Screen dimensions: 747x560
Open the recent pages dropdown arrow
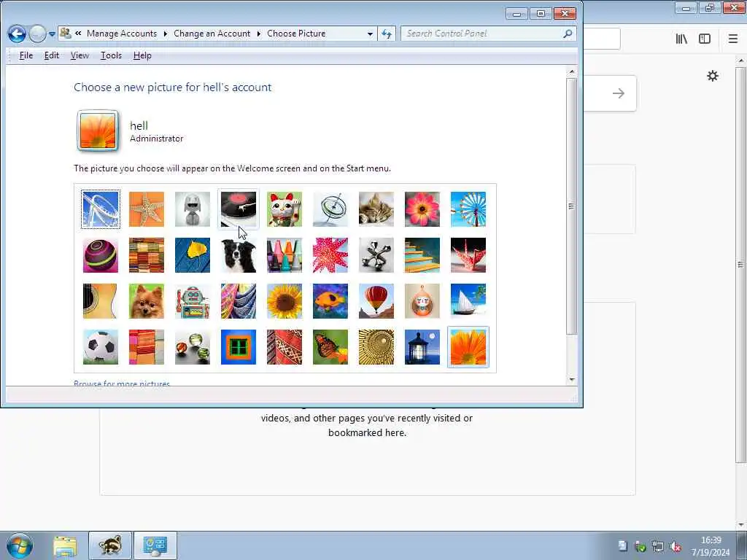pyautogui.click(x=52, y=34)
